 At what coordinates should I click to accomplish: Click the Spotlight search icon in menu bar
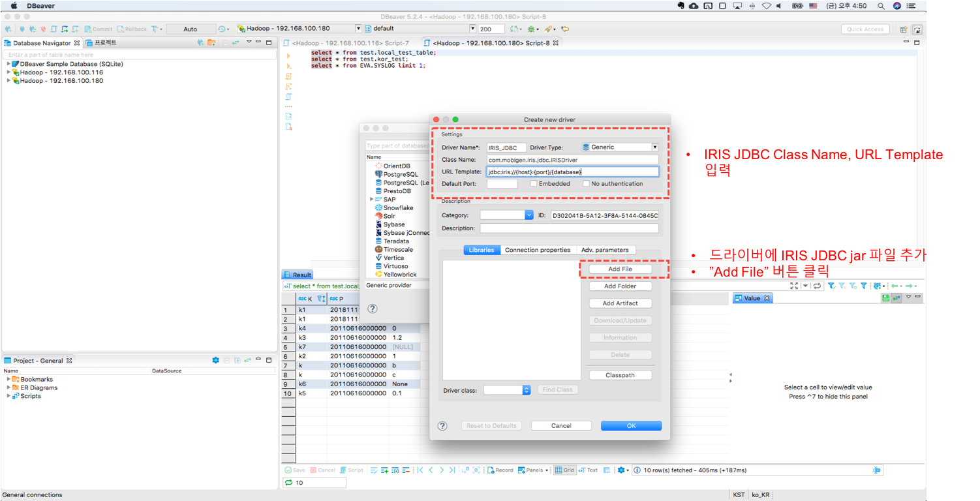pyautogui.click(x=881, y=6)
